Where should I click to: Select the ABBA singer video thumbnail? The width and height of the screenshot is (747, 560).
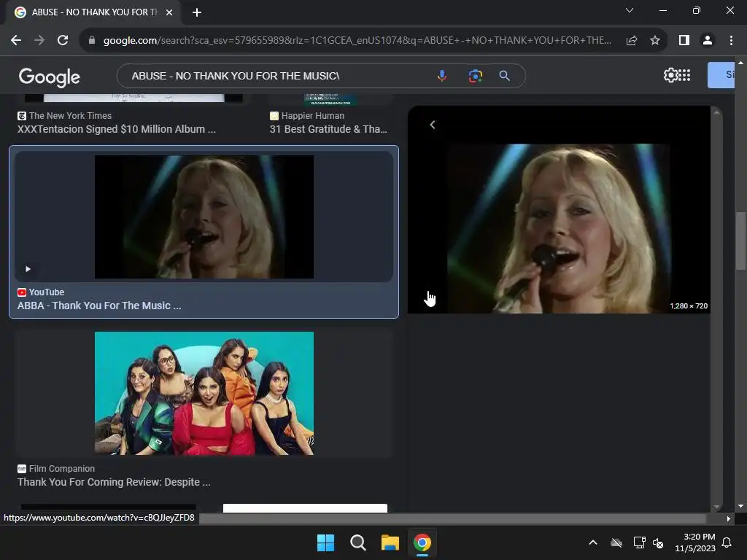click(x=204, y=217)
